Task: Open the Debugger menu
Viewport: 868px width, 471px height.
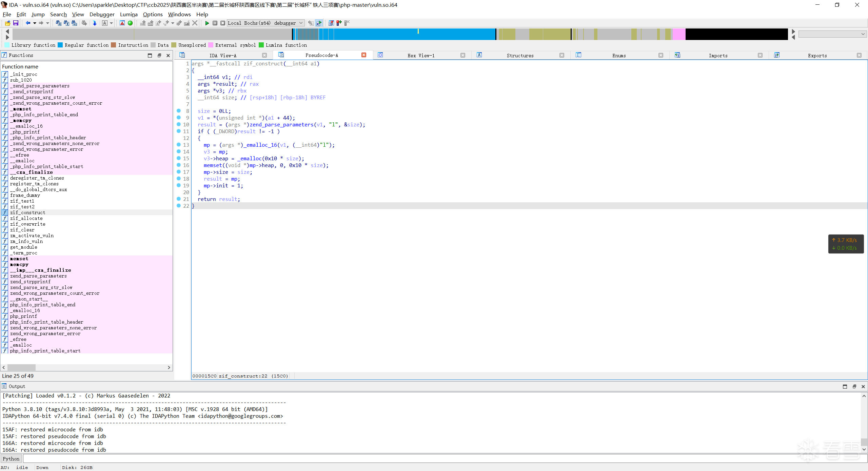Action: pyautogui.click(x=102, y=14)
